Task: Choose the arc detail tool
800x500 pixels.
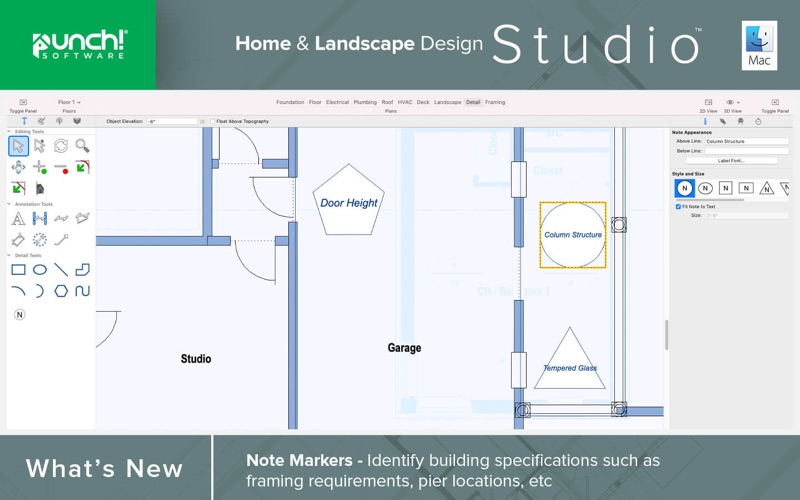Action: pos(18,291)
